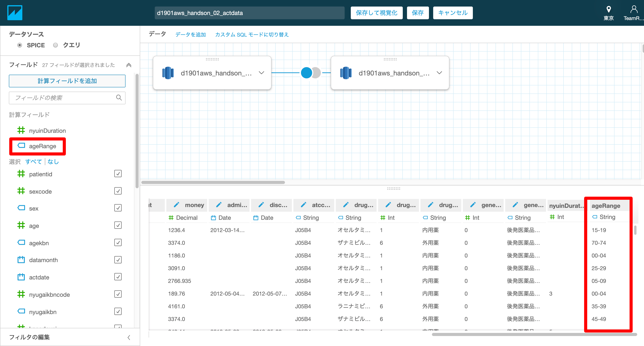This screenshot has width=644, height=346.
Task: Click the calendar icon beside actdate
Action: (x=21, y=277)
